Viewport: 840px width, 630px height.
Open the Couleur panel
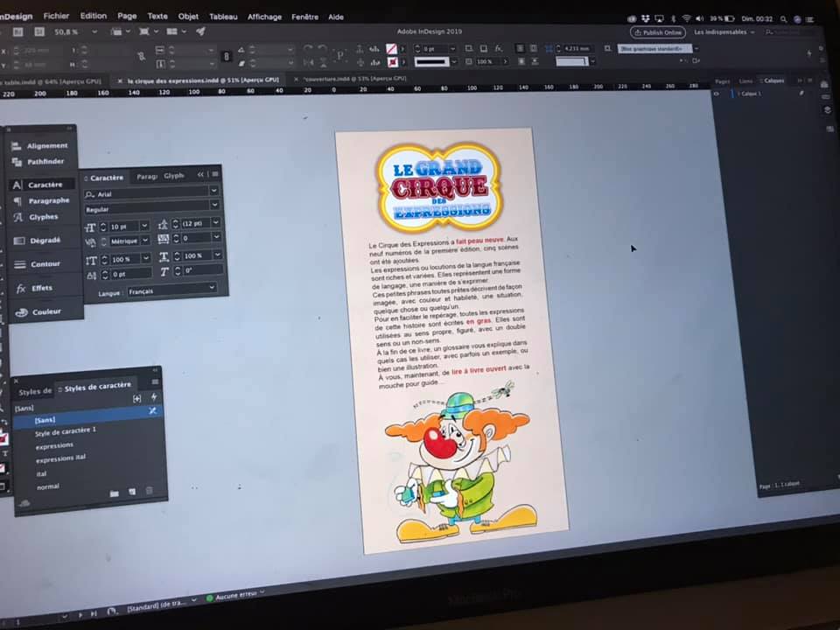tap(38, 311)
